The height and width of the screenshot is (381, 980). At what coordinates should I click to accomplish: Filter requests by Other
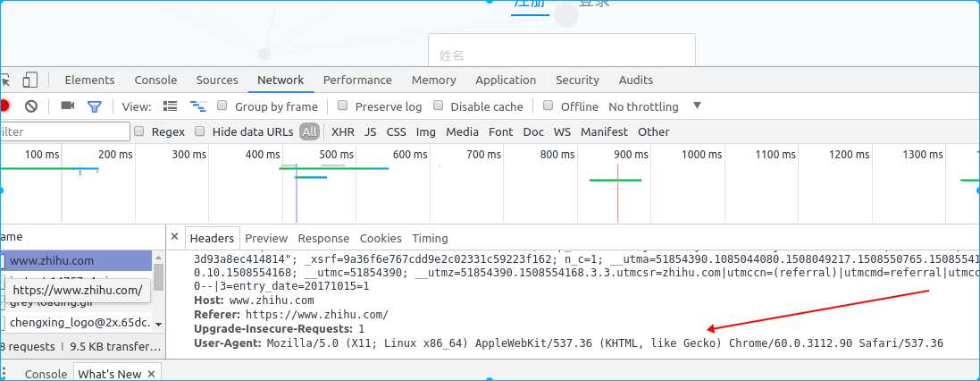[x=654, y=132]
